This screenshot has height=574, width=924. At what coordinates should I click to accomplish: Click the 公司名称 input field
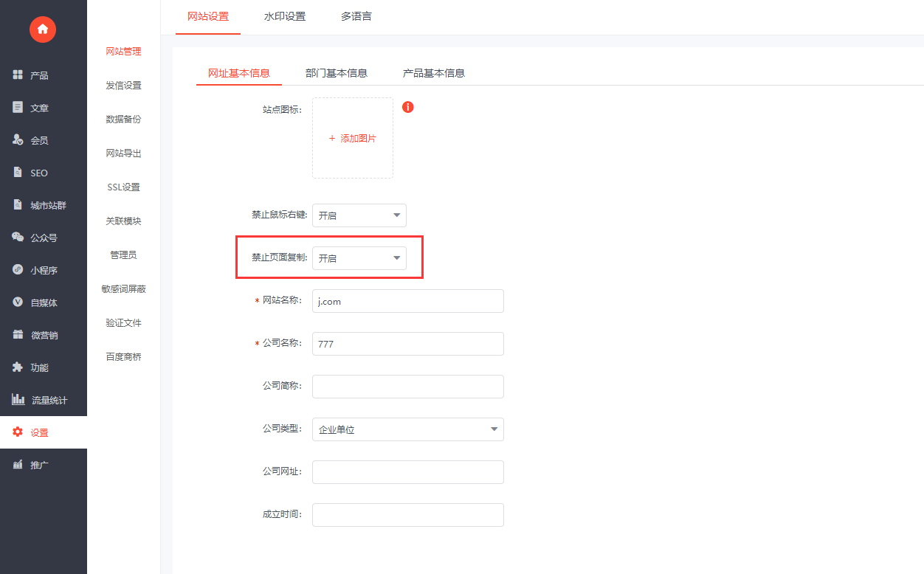tap(408, 344)
